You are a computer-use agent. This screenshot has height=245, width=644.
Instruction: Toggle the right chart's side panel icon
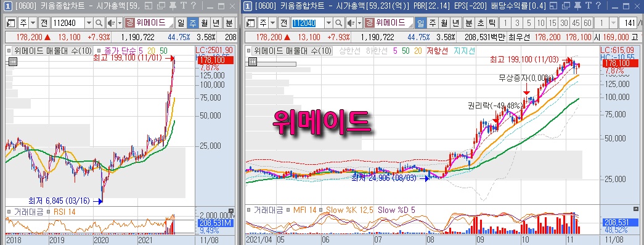(x=251, y=23)
